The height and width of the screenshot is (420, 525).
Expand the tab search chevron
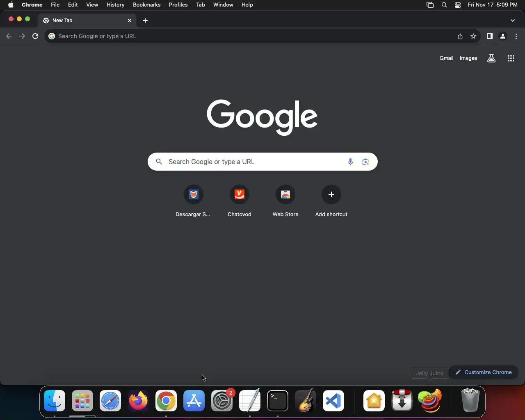tap(513, 21)
